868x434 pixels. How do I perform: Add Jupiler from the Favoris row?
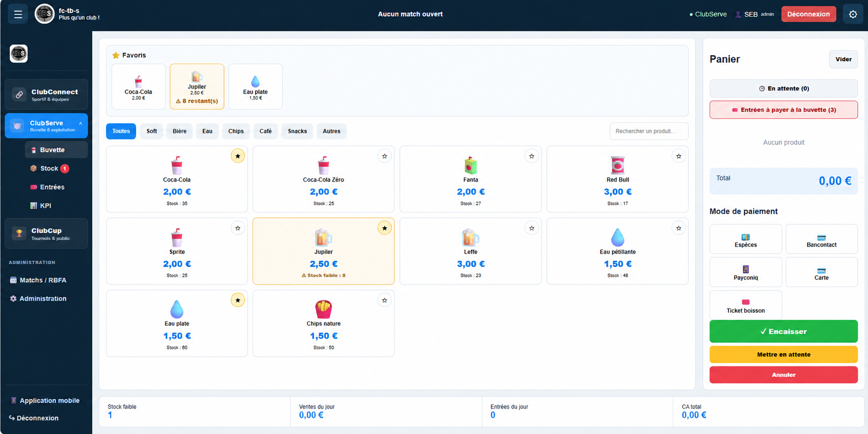click(x=197, y=87)
